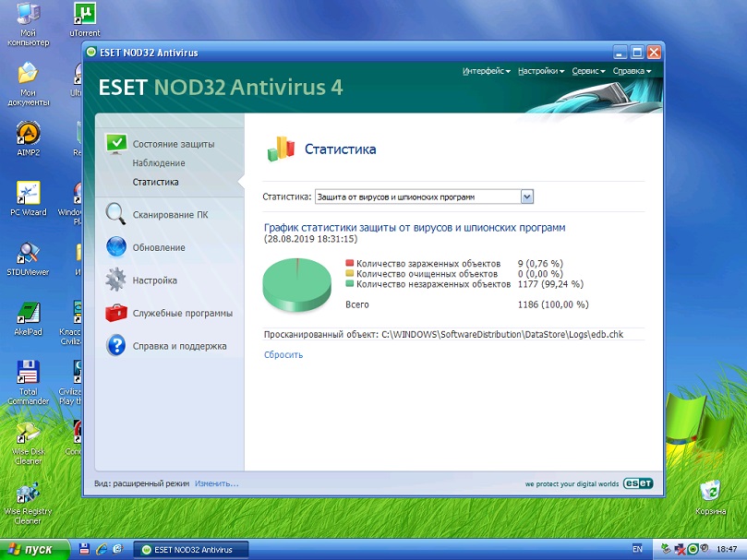747x560 pixels.
Task: Click the gear icon for Настройка
Action: click(x=115, y=280)
